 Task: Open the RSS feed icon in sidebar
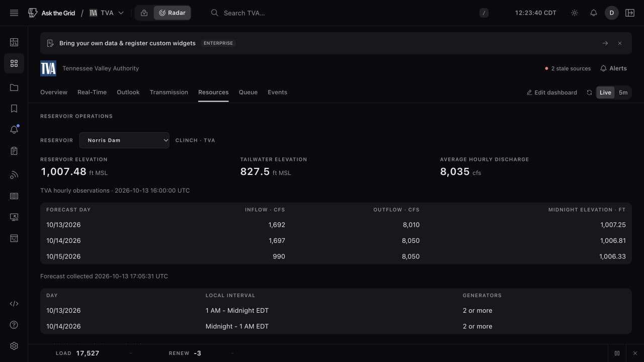[14, 175]
